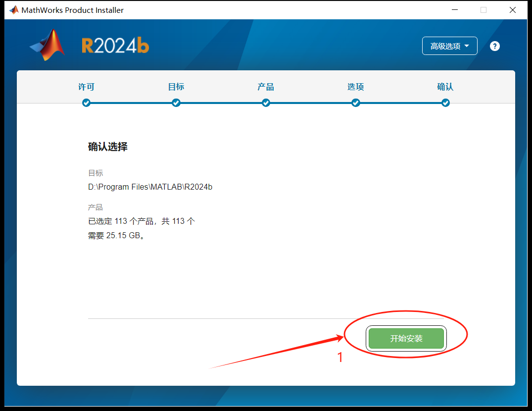
Task: Select the path D:\Program Files\MATLAB\R2024b
Action: click(150, 187)
